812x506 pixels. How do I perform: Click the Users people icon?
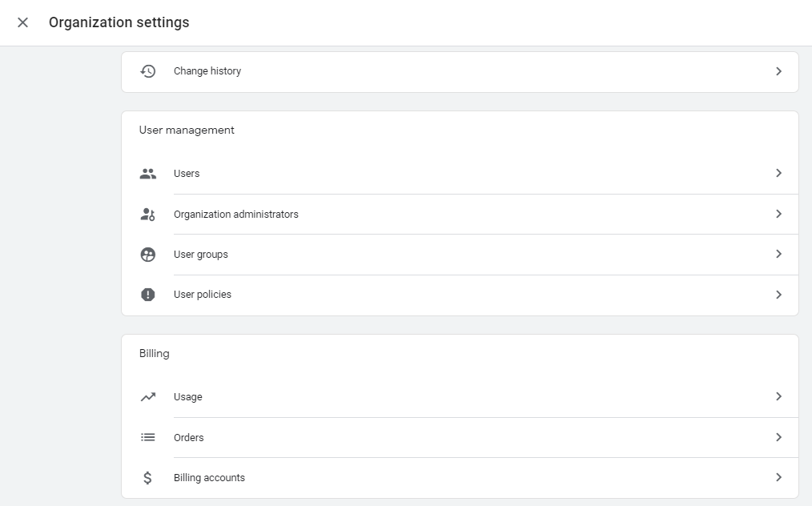(x=147, y=173)
